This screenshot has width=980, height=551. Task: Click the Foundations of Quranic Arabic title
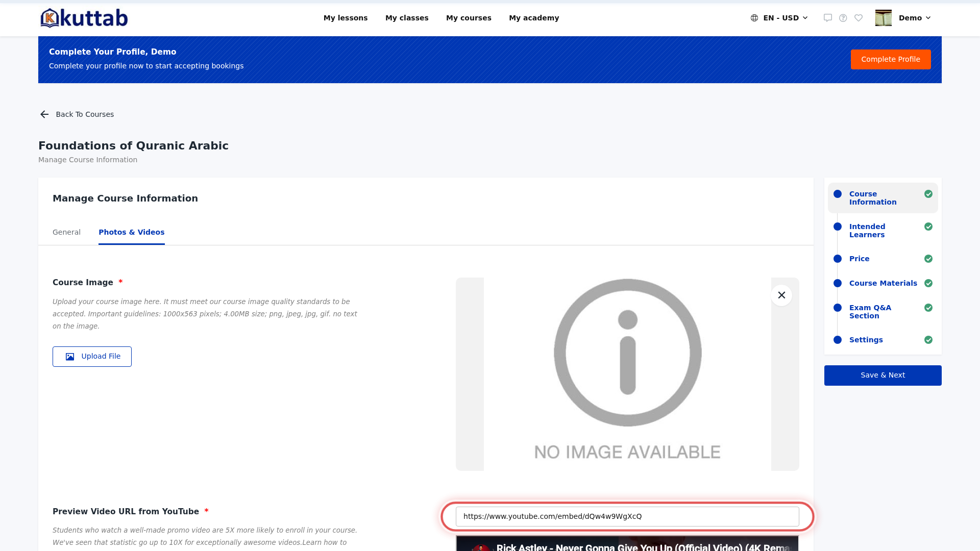coord(133,146)
